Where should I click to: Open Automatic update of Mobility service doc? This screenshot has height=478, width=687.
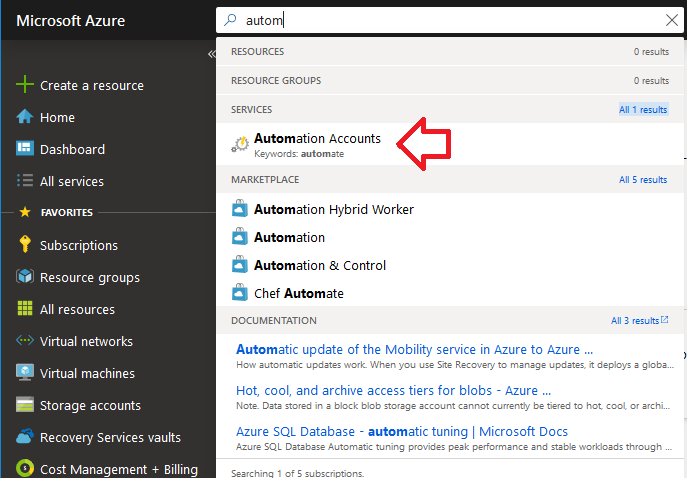pos(414,350)
